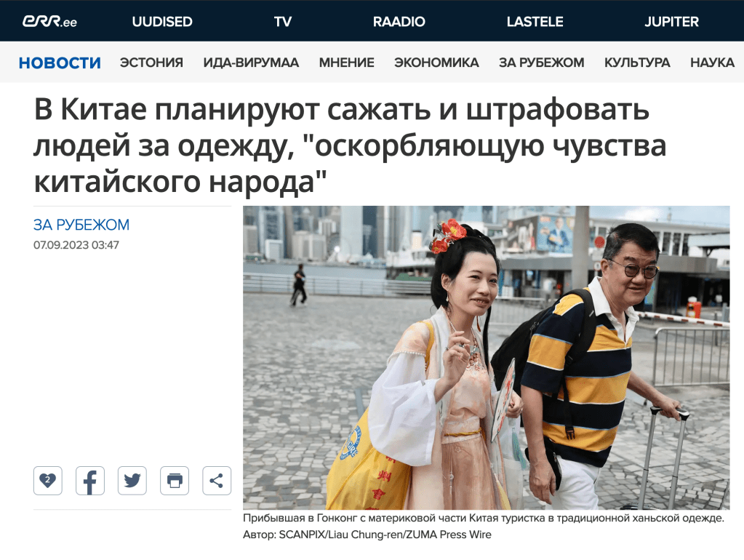Open the UUDISED menu item
Image resolution: width=744 pixels, height=560 pixels.
pos(162,21)
